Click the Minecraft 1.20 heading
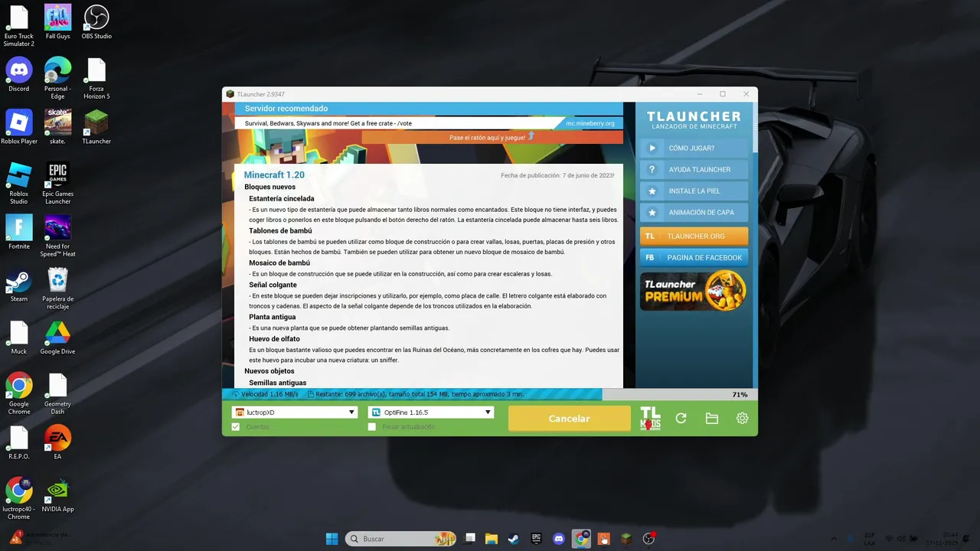The image size is (980, 551). tap(274, 175)
